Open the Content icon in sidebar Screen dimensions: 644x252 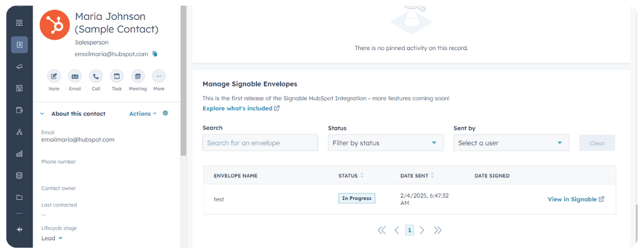click(x=19, y=88)
